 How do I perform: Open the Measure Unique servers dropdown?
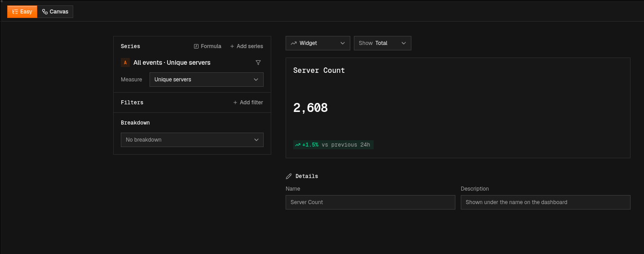coord(207,80)
